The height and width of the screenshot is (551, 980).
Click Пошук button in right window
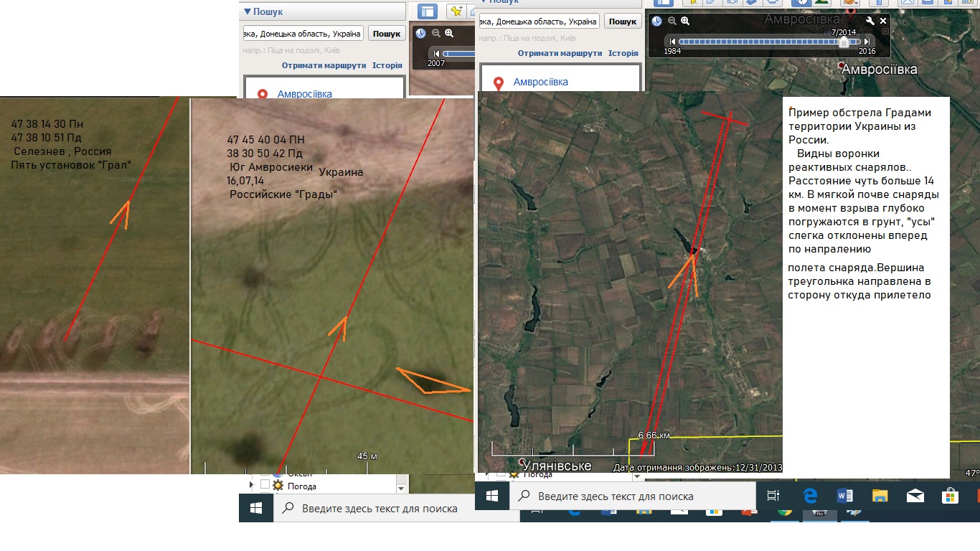623,22
